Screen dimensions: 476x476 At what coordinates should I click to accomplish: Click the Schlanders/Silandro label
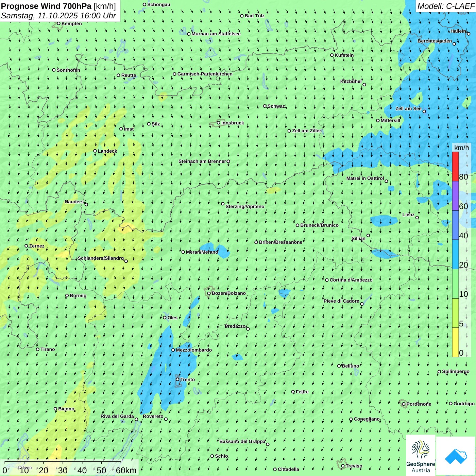pyautogui.click(x=101, y=258)
